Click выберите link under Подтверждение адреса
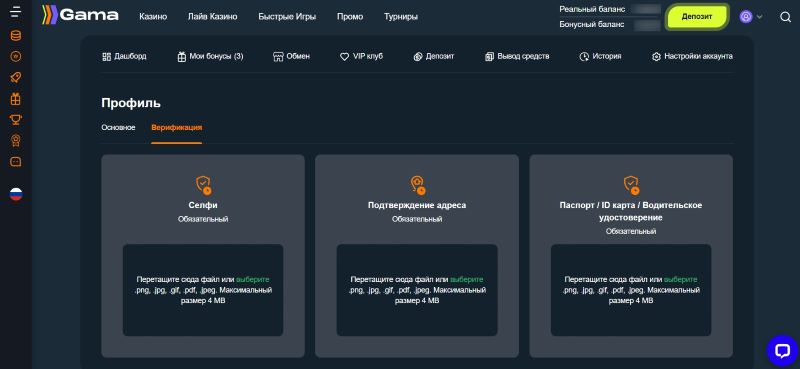 [466, 280]
